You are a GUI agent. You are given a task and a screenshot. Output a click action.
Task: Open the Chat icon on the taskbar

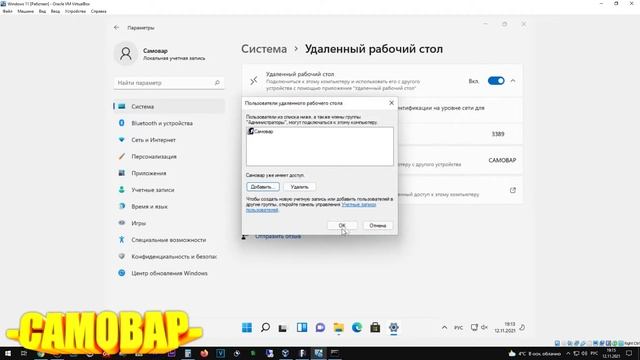coord(320,327)
